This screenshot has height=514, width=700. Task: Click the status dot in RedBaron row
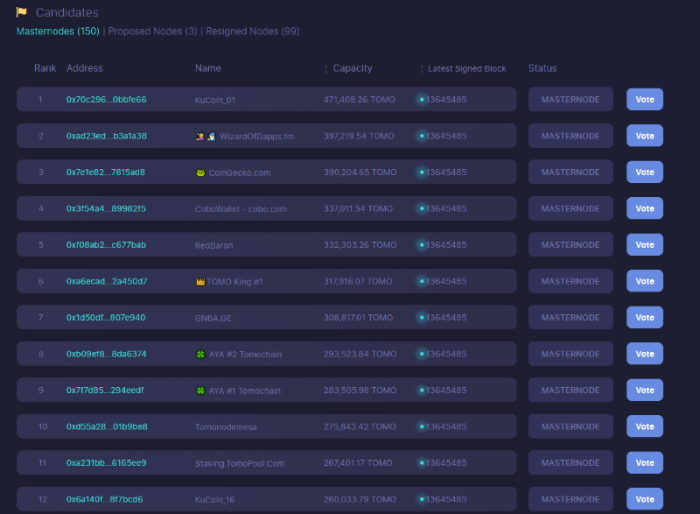tap(421, 245)
